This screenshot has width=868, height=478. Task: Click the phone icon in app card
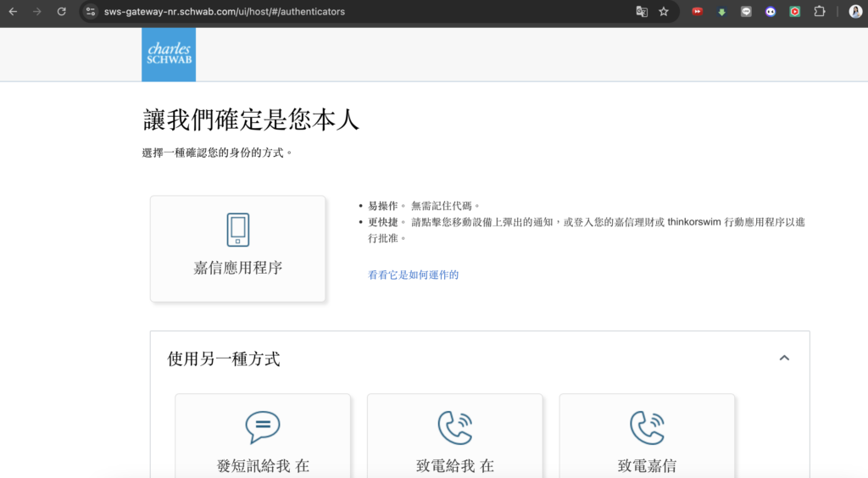tap(238, 230)
